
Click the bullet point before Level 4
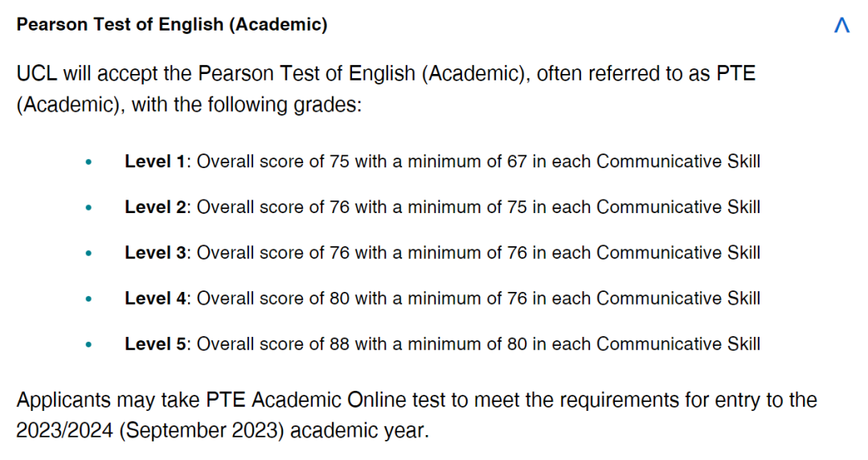point(88,299)
